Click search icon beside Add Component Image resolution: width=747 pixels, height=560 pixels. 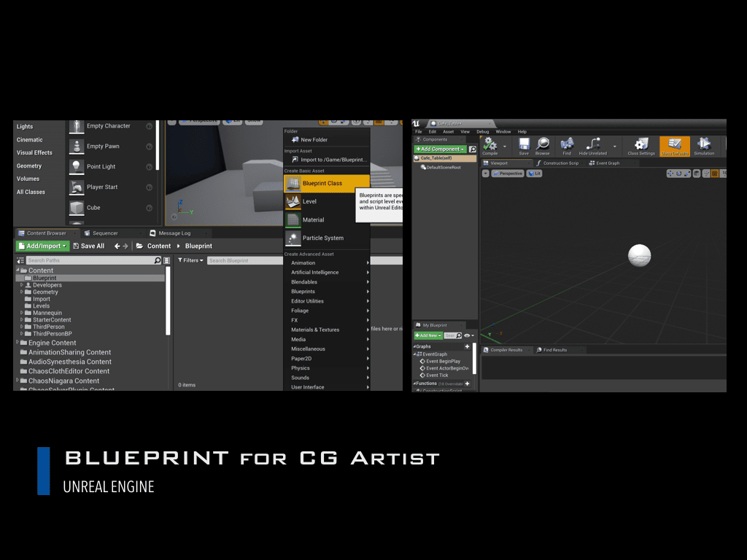coord(472,149)
